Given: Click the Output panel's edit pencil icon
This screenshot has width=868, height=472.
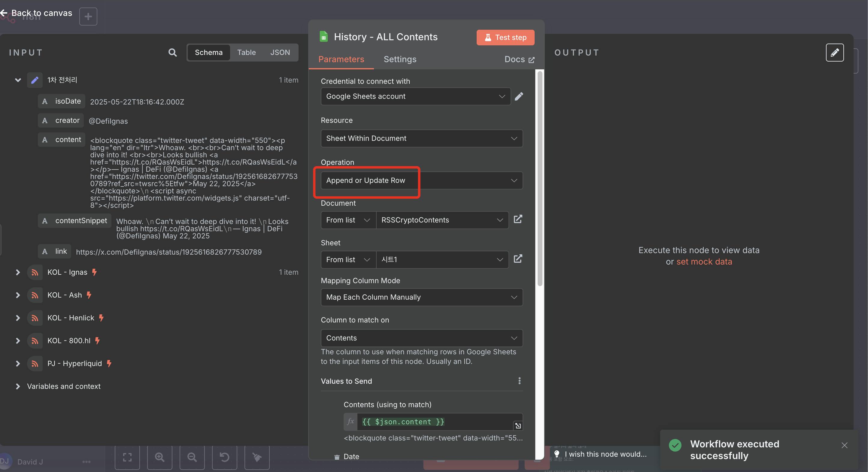Looking at the screenshot, I should click(834, 53).
